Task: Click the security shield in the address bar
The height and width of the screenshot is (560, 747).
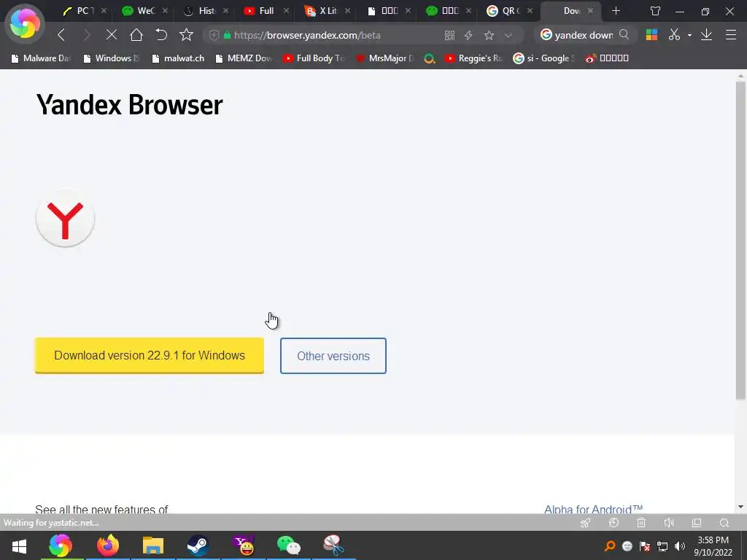Action: coord(214,35)
